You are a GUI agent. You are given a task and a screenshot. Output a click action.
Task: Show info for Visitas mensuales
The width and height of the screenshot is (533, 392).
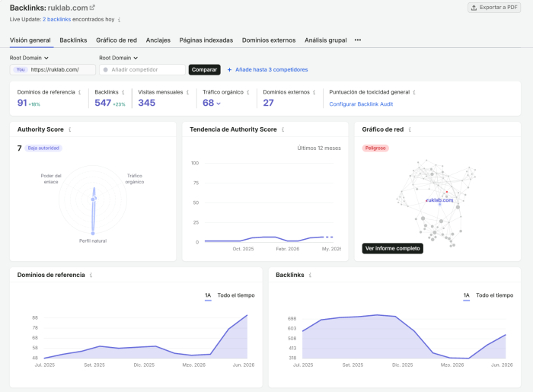(187, 92)
